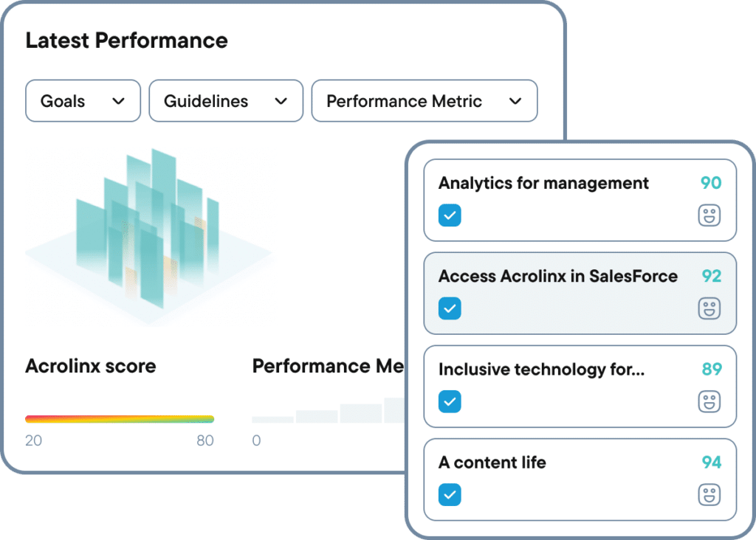Open the Performance Metric dropdown

click(x=425, y=101)
